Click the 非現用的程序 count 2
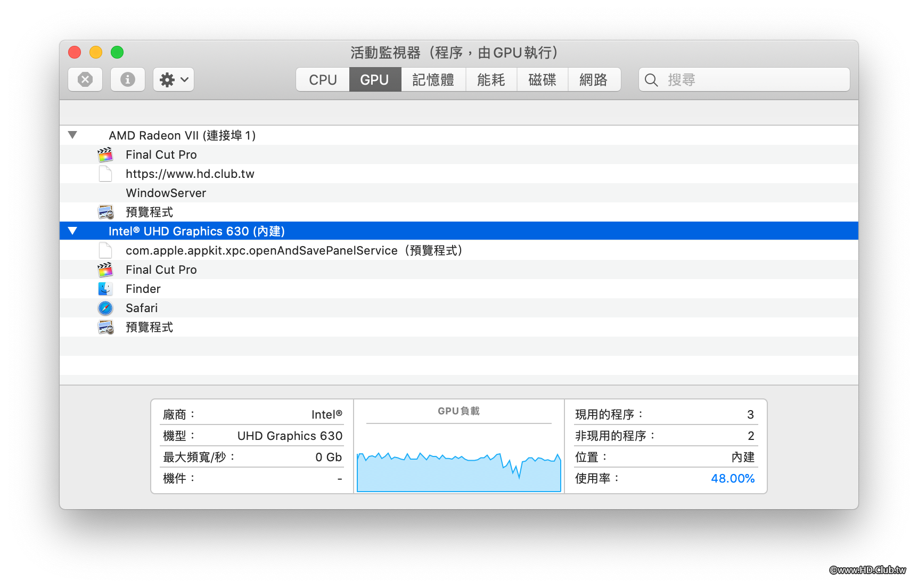The image size is (918, 588). (751, 436)
